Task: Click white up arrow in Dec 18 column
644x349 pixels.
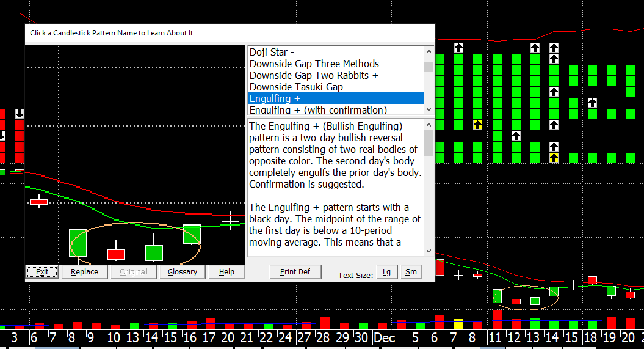Action: (592, 102)
